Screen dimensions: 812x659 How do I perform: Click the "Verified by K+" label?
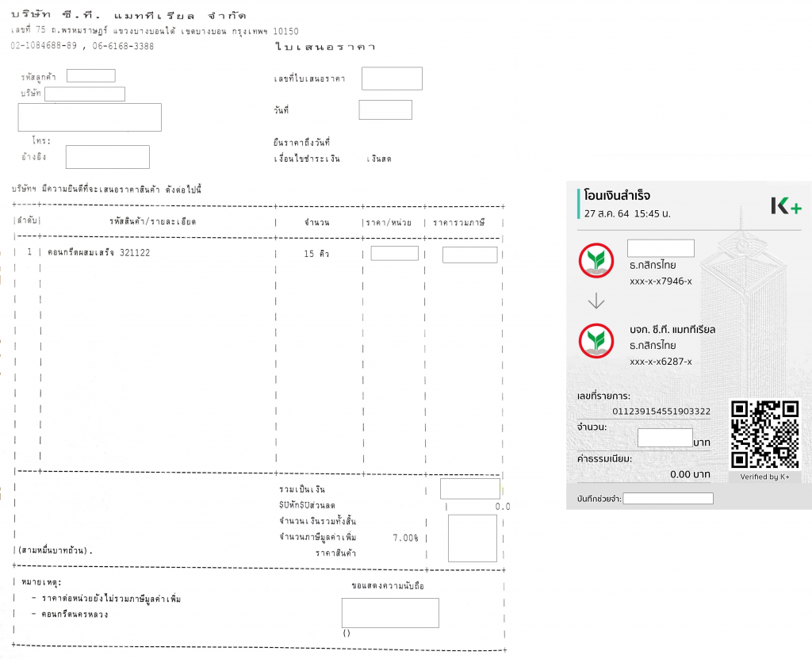click(764, 477)
